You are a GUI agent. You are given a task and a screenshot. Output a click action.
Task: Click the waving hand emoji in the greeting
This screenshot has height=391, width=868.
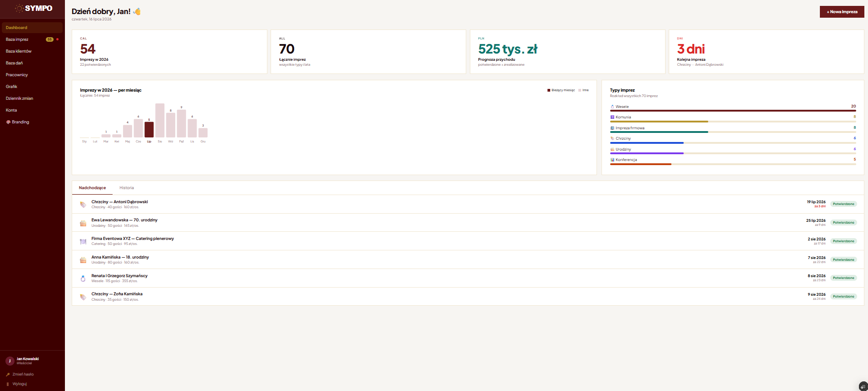(137, 11)
